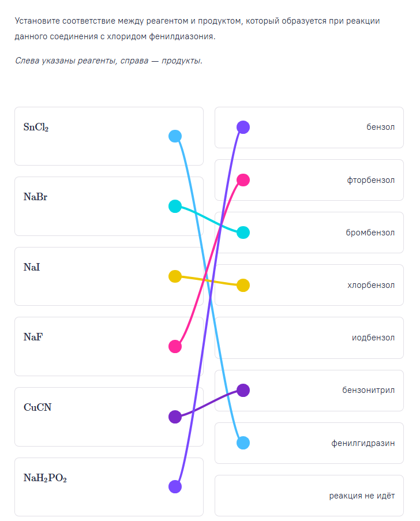Click the pink dot on the NaF card
This screenshot has height=521, width=420.
(175, 346)
